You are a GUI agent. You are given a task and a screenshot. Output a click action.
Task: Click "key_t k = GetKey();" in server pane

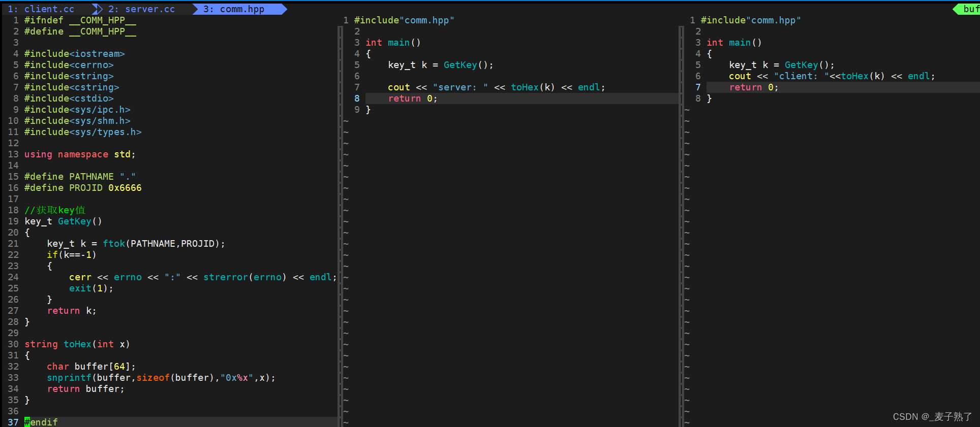tap(441, 65)
